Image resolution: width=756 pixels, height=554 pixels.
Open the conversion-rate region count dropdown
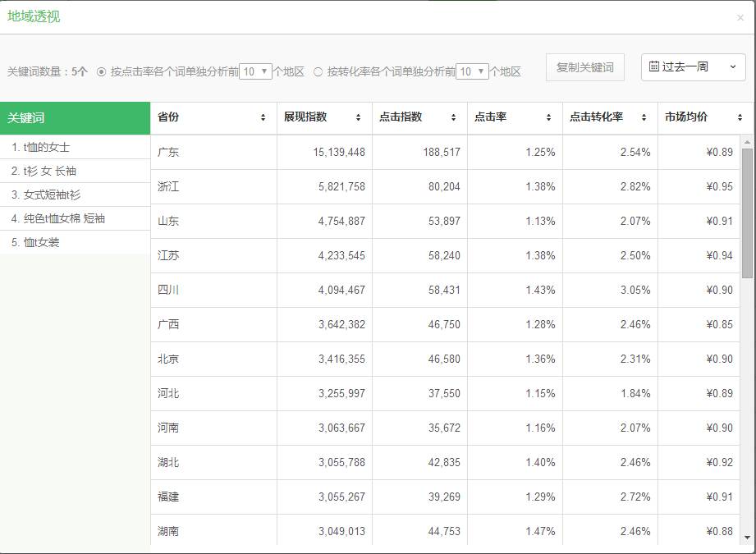click(472, 71)
